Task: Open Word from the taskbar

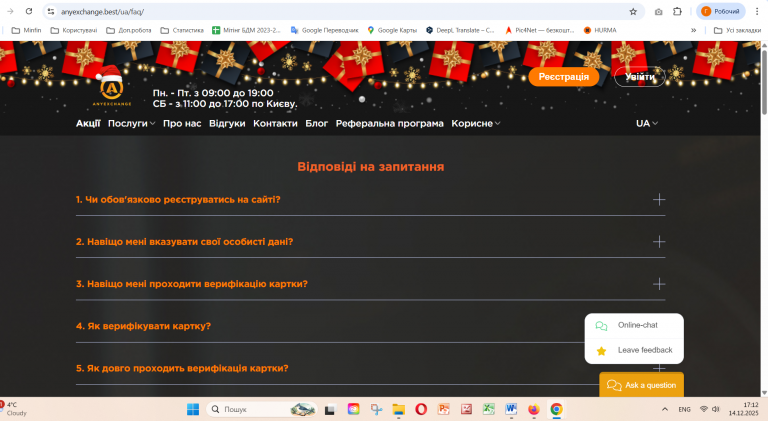Action: [511, 409]
